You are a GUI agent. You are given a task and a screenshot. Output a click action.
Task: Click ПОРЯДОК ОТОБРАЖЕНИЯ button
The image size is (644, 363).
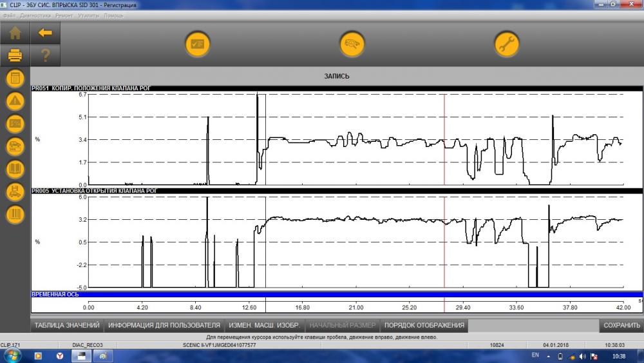point(424,325)
